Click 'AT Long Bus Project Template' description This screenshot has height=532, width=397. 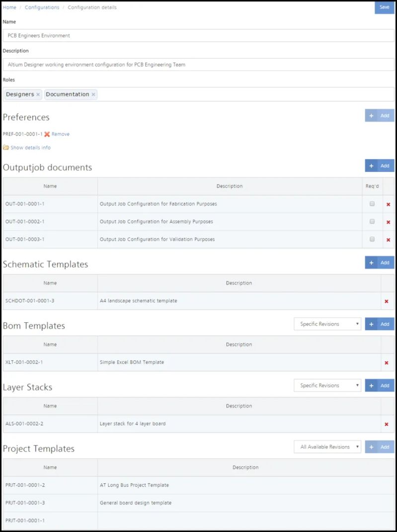click(x=134, y=485)
